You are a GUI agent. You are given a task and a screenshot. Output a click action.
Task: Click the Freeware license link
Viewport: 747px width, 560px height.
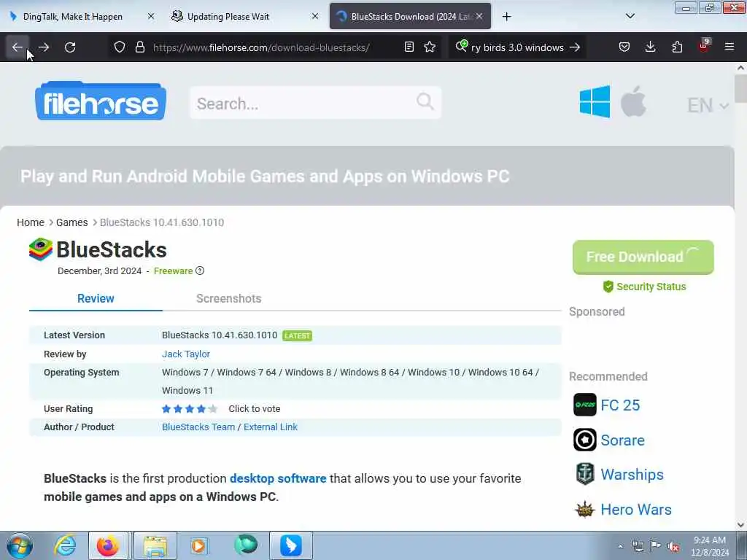coord(174,271)
